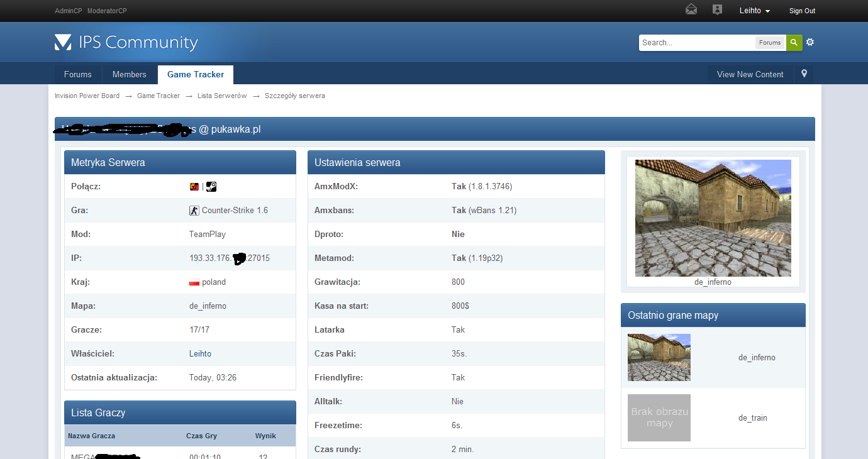The width and height of the screenshot is (868, 459).
Task: Click the map pin quick navigation icon
Action: 804,74
